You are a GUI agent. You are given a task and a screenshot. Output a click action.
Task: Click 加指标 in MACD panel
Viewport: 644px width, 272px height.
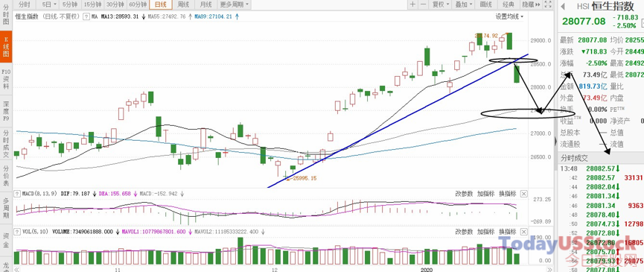485,194
